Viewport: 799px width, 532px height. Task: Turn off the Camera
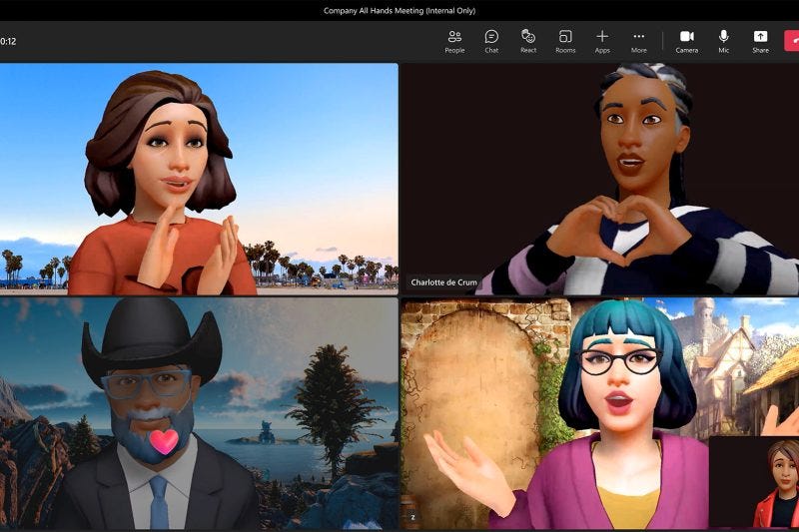tap(686, 41)
